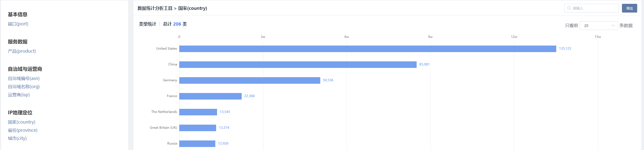Open the 端口(port) statistics link
Image resolution: width=644 pixels, height=150 pixels.
pos(18,24)
